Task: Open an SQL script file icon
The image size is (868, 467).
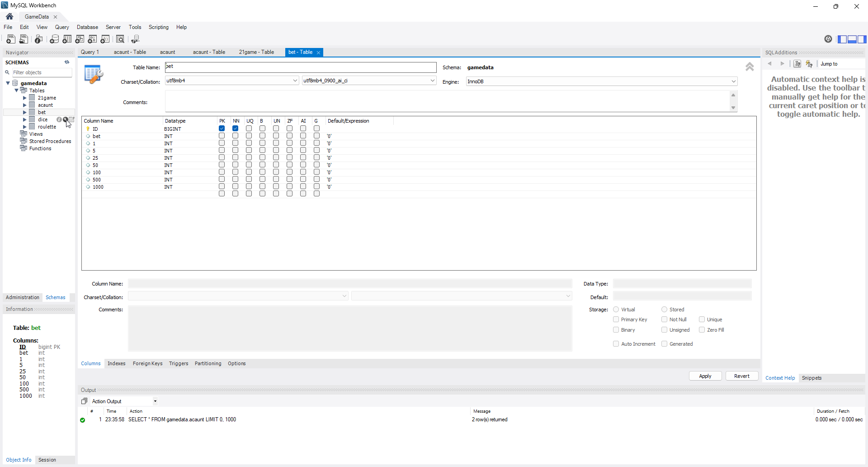Action: pos(24,39)
